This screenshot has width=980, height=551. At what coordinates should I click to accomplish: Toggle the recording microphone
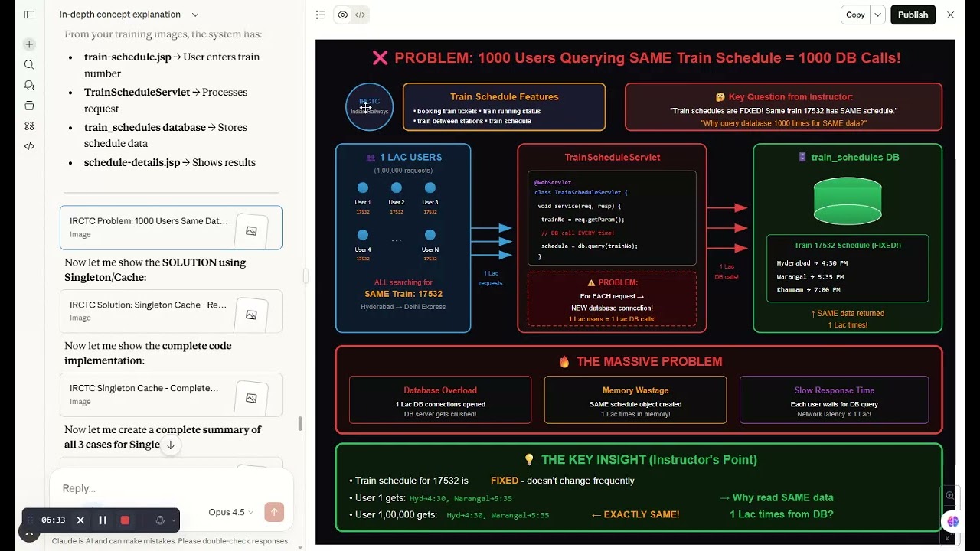(x=160, y=520)
